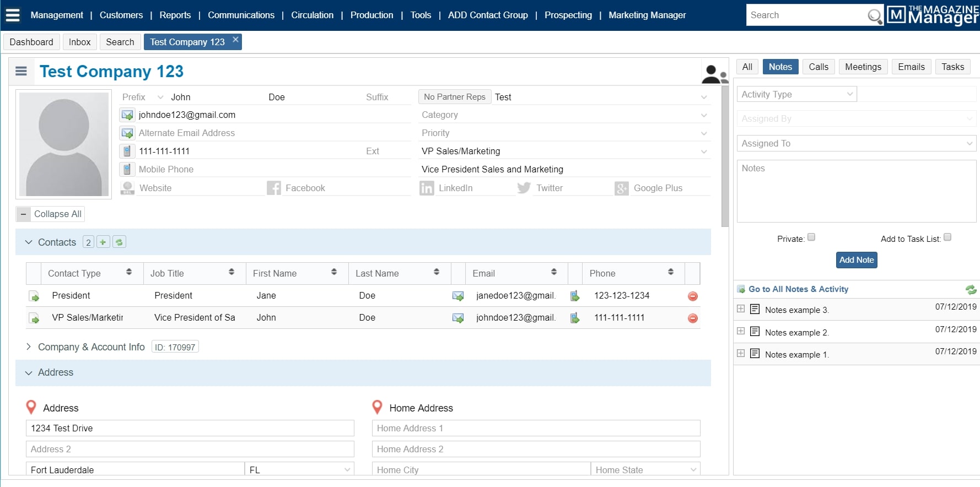
Task: Click the add contact plus icon
Action: pos(103,242)
